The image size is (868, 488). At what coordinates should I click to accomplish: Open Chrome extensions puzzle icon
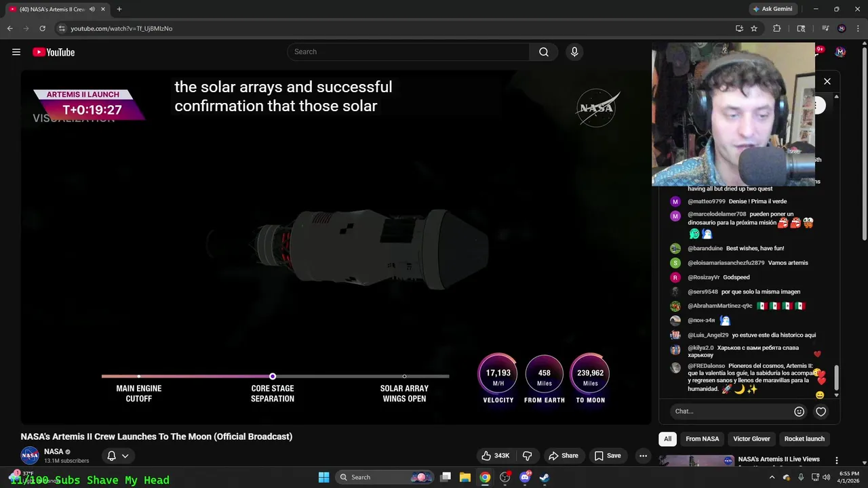(x=777, y=28)
